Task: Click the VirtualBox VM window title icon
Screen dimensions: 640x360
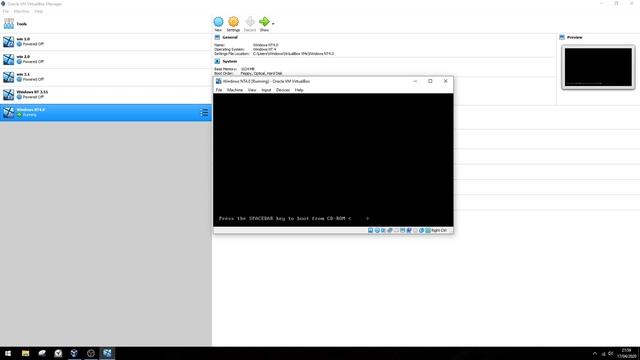Action: click(x=218, y=81)
